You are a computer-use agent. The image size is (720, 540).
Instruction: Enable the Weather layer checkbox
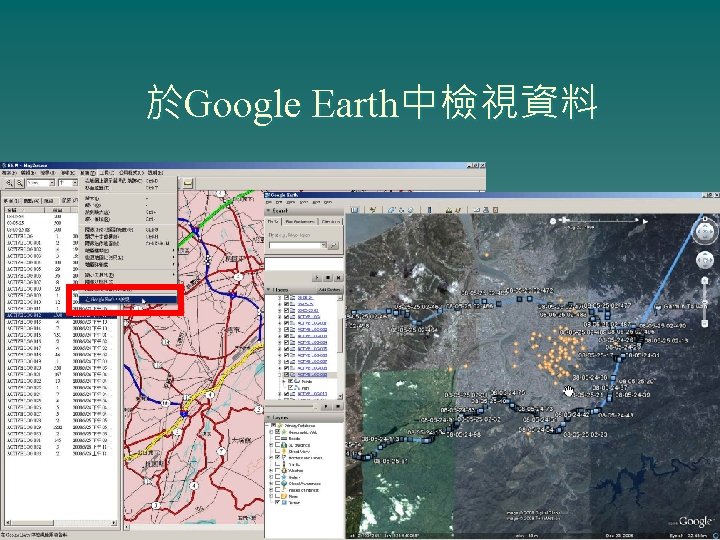click(277, 471)
